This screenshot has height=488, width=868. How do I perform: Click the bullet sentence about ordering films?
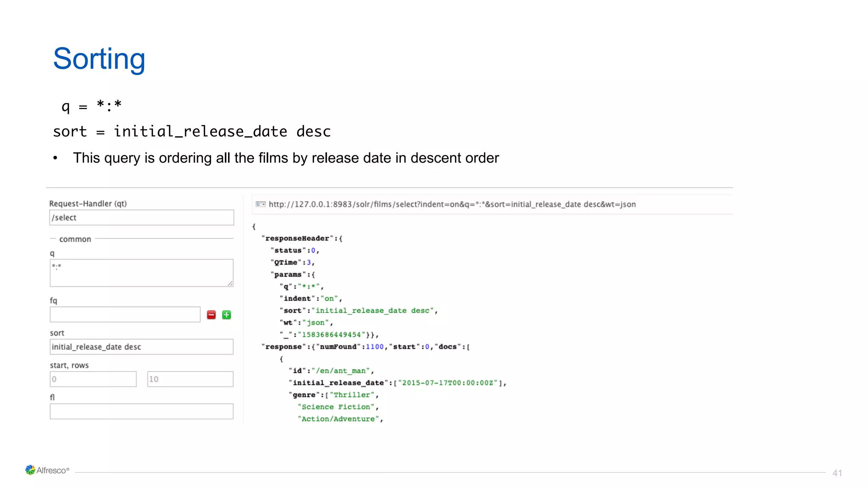click(x=286, y=158)
